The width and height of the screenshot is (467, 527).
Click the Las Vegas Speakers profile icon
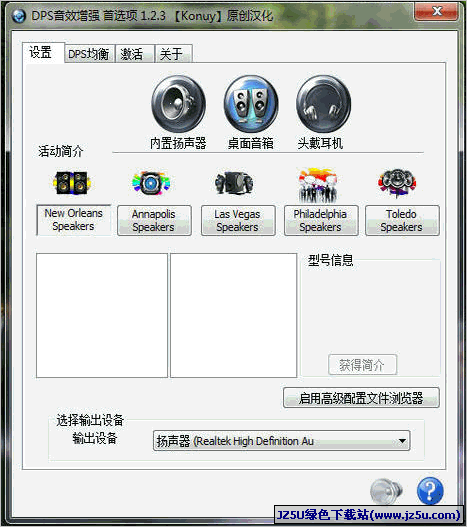click(x=234, y=183)
